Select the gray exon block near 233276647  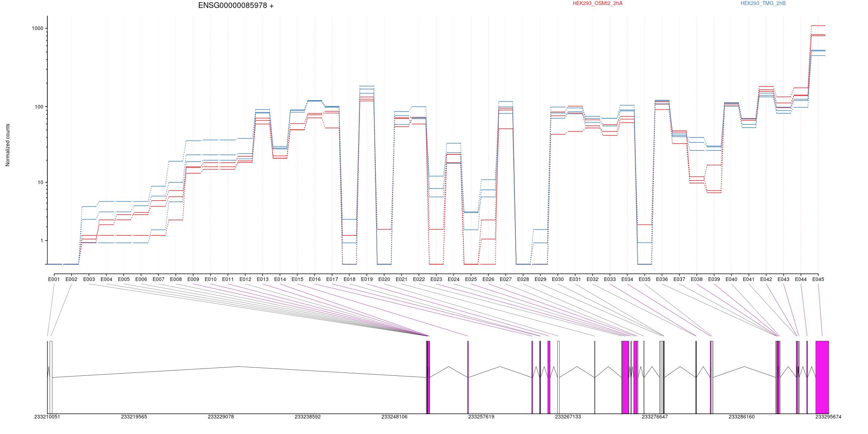click(x=661, y=377)
